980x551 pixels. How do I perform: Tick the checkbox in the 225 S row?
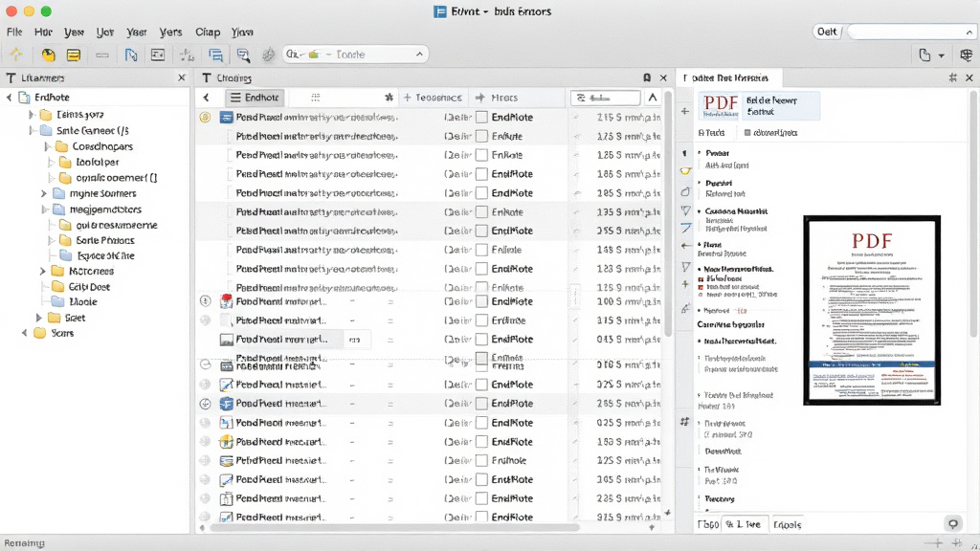pyautogui.click(x=482, y=498)
